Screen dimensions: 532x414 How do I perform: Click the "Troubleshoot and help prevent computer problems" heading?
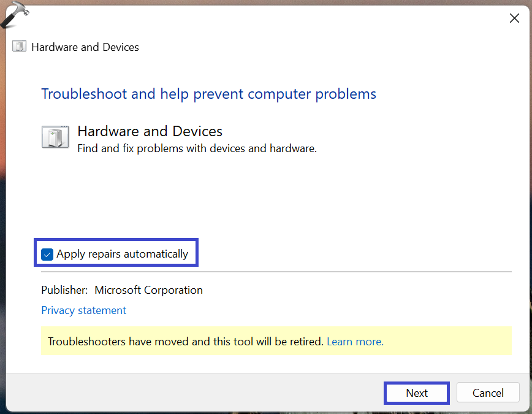(208, 94)
